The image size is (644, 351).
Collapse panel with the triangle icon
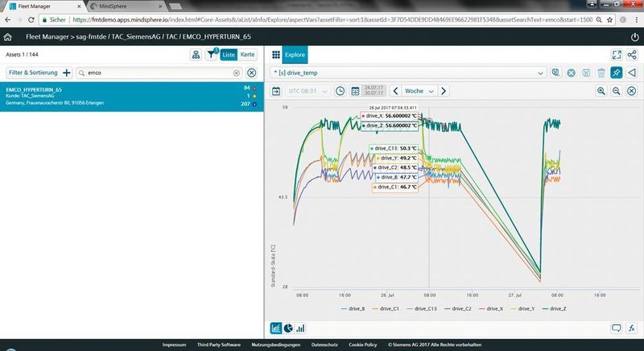click(x=632, y=72)
